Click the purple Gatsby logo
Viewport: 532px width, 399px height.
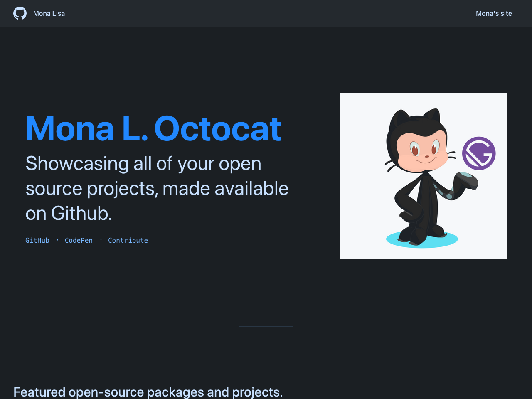click(479, 153)
